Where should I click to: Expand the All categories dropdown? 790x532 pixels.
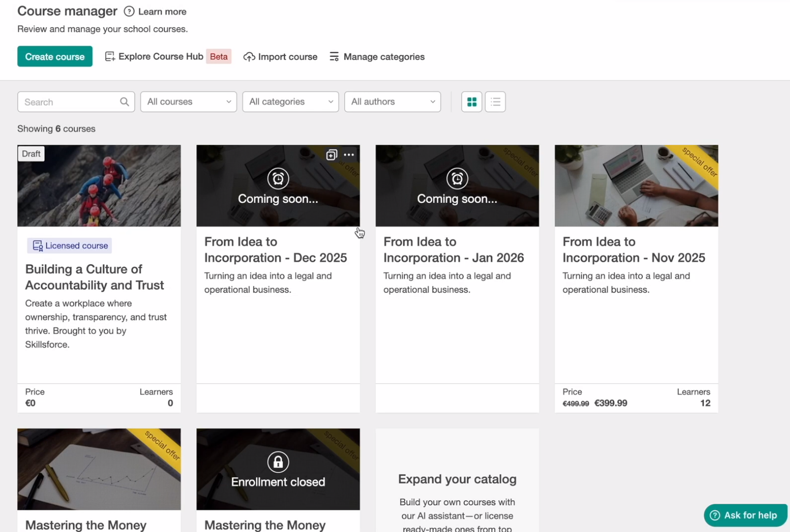point(290,102)
